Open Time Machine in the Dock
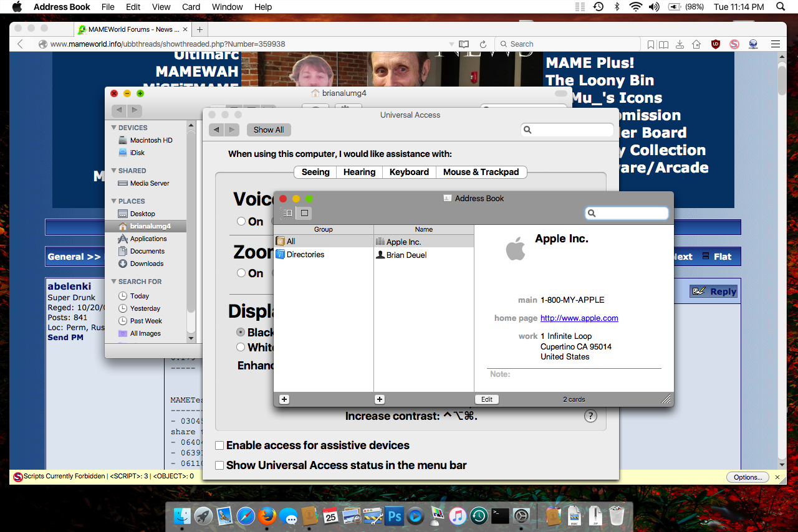The width and height of the screenshot is (798, 532). click(x=479, y=516)
